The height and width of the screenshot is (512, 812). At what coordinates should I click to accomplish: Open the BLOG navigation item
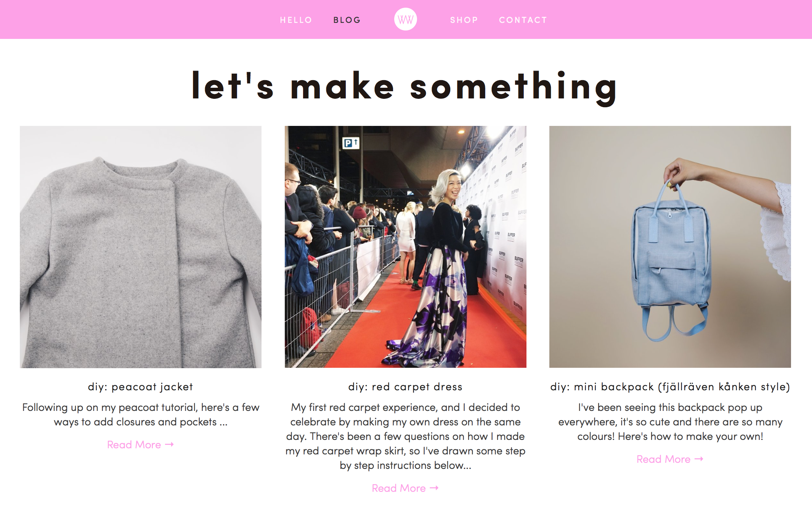click(x=347, y=20)
